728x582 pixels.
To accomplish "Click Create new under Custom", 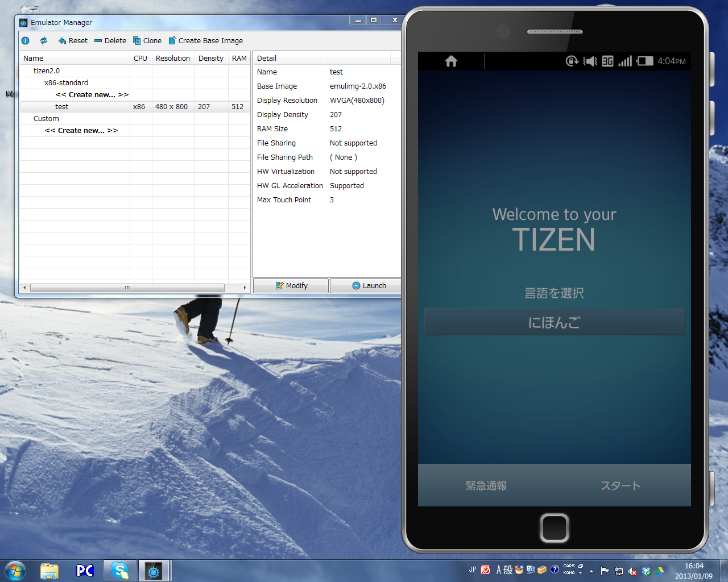I will (81, 130).
